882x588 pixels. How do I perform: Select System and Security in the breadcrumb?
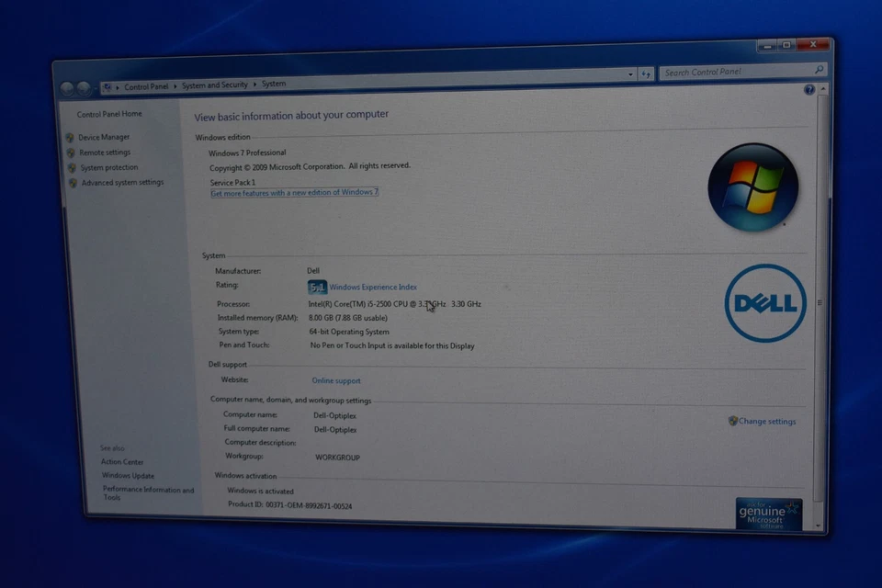[215, 85]
